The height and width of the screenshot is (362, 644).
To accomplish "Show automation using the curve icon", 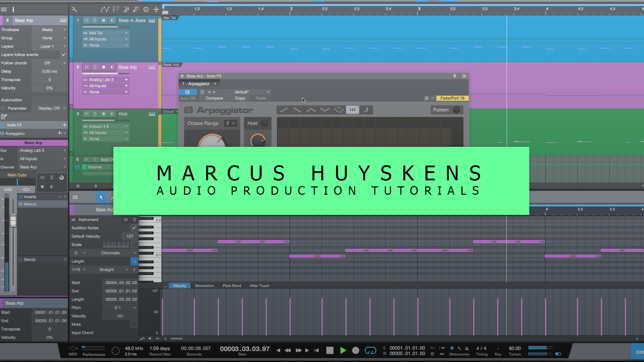I will point(105,9).
